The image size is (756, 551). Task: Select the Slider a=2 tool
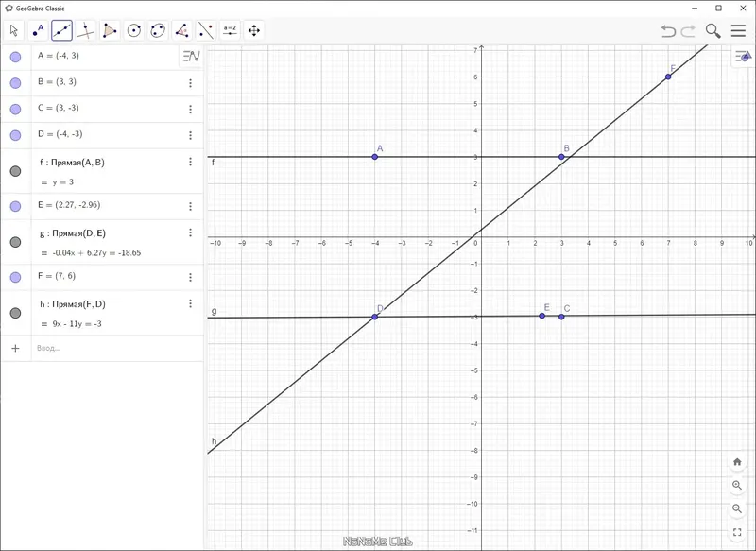click(x=230, y=30)
